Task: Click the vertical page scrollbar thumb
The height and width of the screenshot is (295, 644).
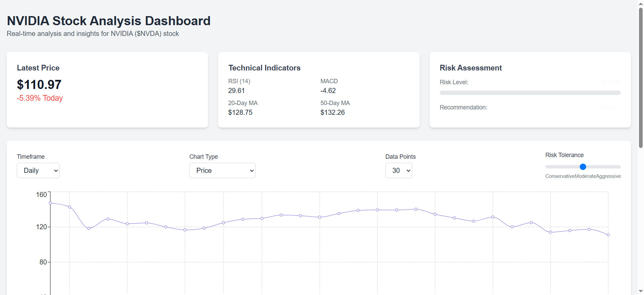Action: point(641,77)
